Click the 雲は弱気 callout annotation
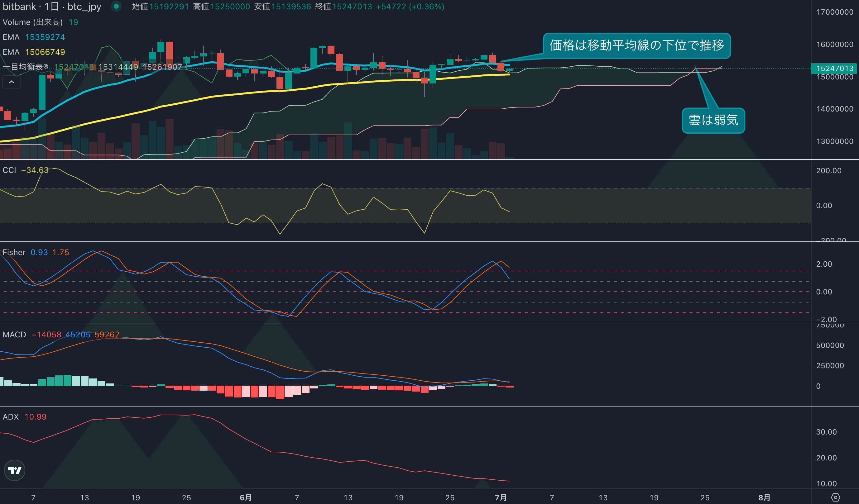The image size is (859, 504). coord(713,120)
